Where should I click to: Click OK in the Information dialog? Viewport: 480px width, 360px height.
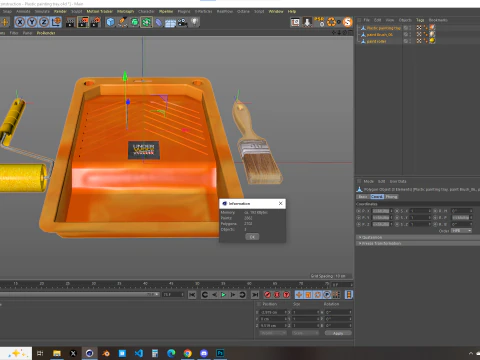(252, 237)
